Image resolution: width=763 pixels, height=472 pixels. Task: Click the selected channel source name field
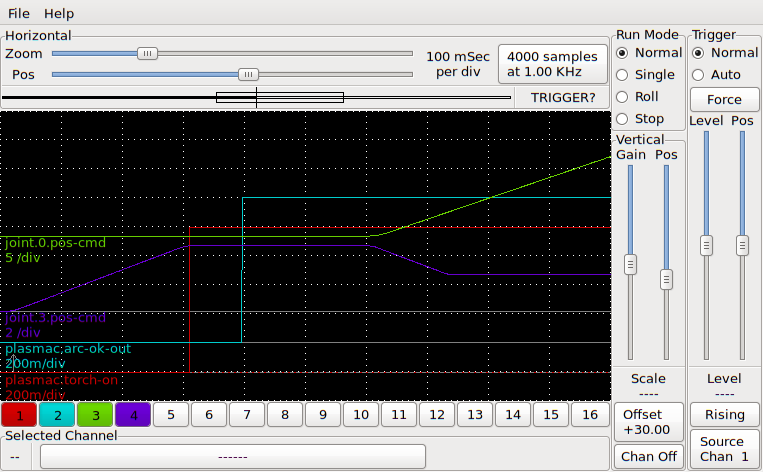tap(233, 456)
